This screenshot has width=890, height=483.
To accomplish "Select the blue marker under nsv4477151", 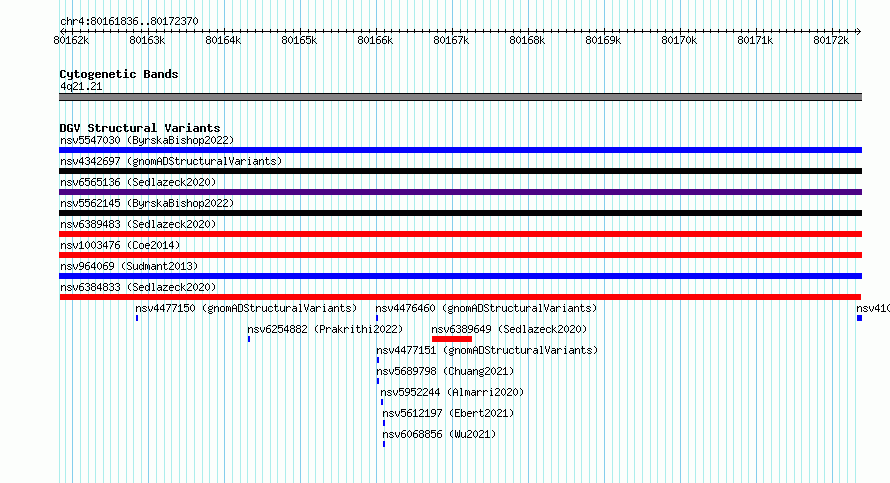I will pos(378,360).
